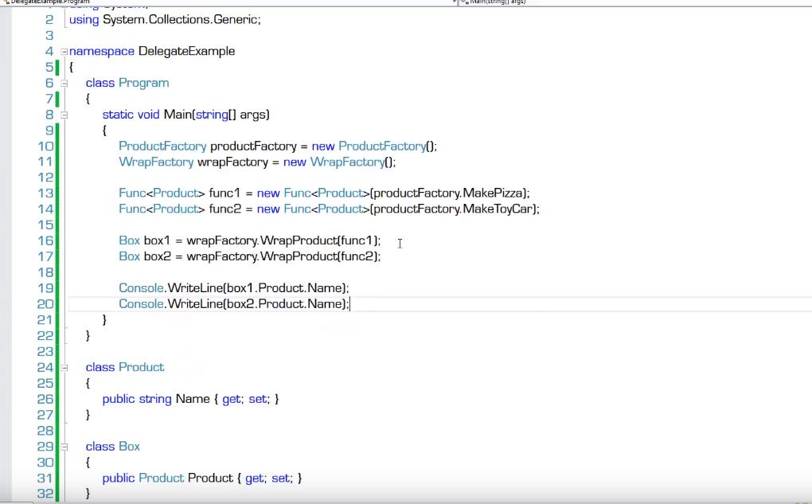Click line number 15 in the gutter

(45, 225)
